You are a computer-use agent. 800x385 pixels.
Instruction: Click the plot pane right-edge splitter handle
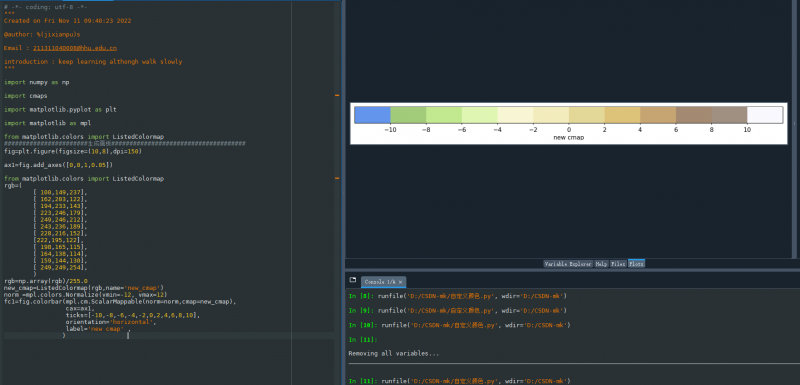coord(794,123)
